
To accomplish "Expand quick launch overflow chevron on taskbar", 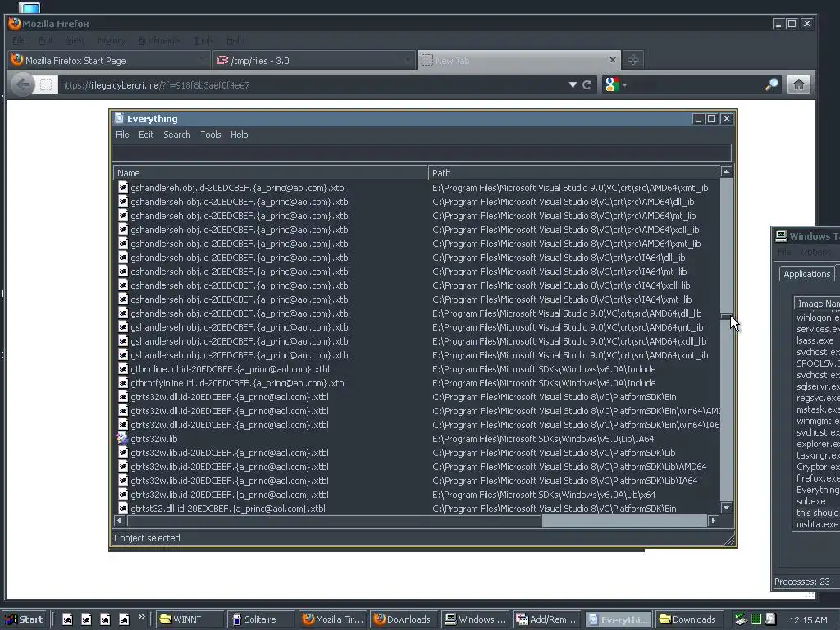I will tap(141, 617).
